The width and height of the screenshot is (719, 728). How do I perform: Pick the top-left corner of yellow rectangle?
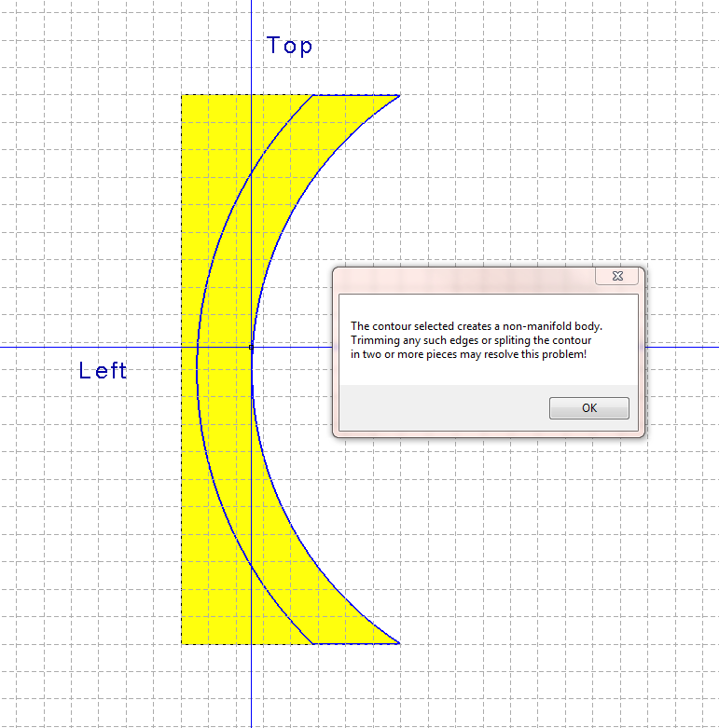coord(182,95)
